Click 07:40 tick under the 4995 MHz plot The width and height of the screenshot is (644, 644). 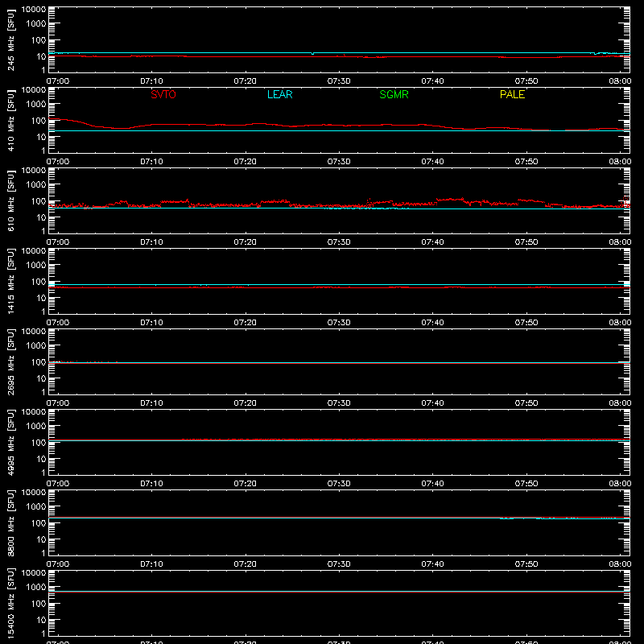432,484
